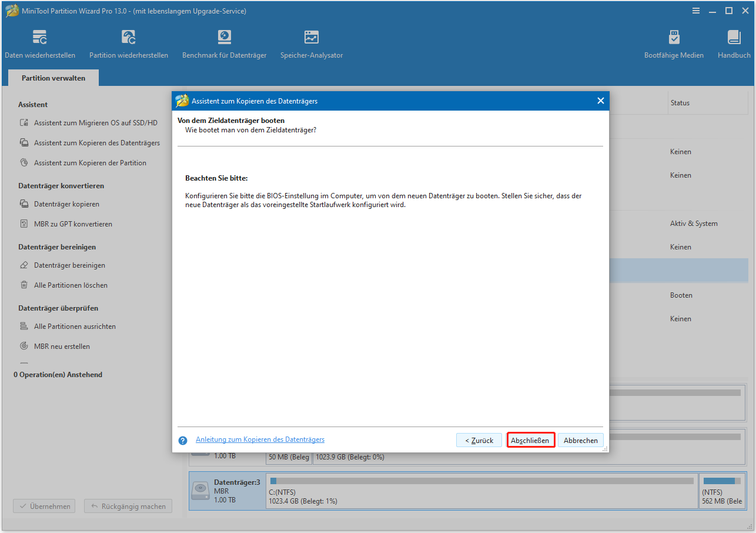Click the Abschließen button
Viewport: 756px width, 533px height.
coord(530,439)
